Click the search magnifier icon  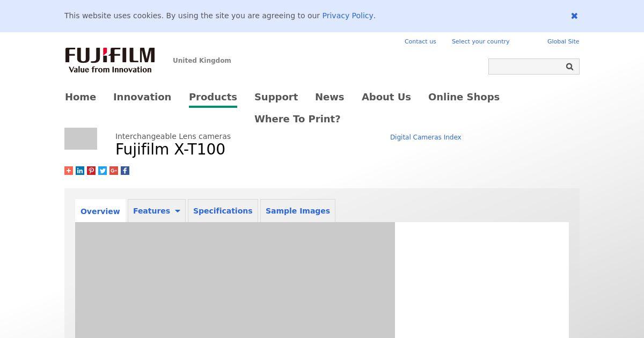click(x=570, y=67)
